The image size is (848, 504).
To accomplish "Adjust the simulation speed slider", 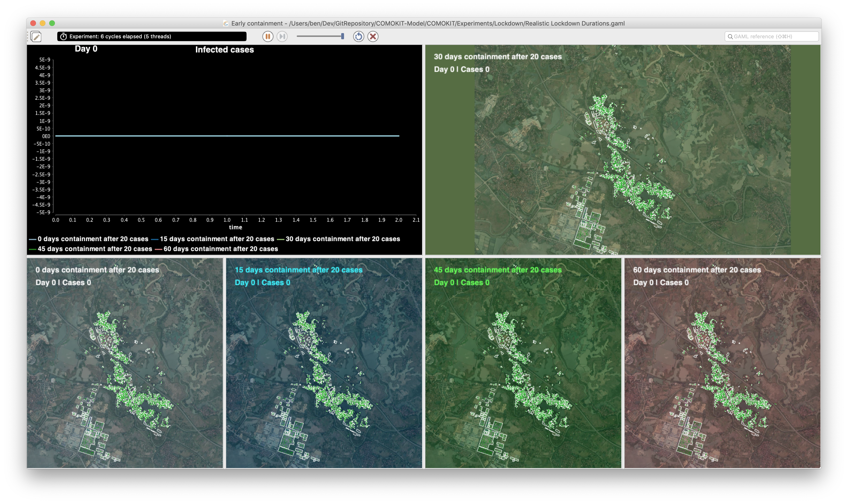I will click(321, 36).
